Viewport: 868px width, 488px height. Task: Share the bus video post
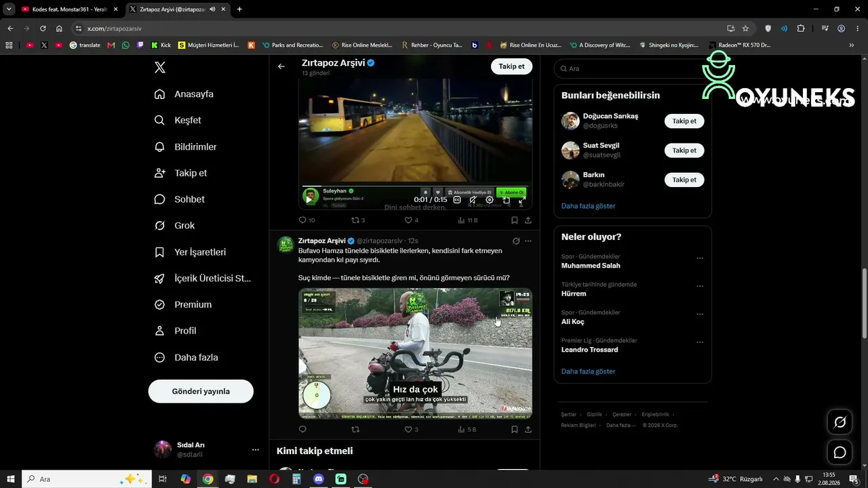(x=528, y=220)
